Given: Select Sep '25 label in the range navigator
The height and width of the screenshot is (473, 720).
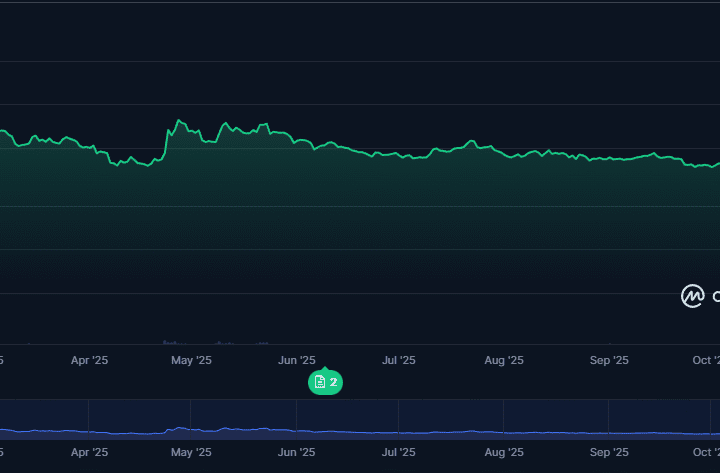Looking at the screenshot, I should click(x=609, y=452).
